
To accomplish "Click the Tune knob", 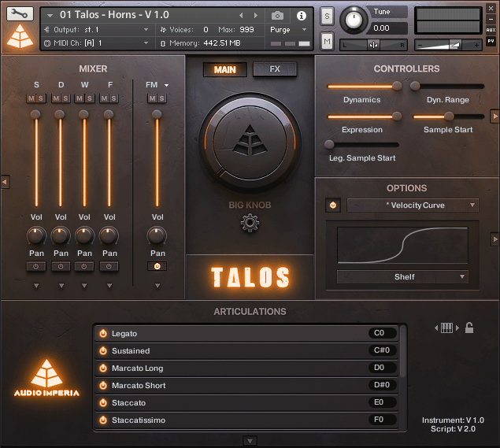I will click(353, 20).
